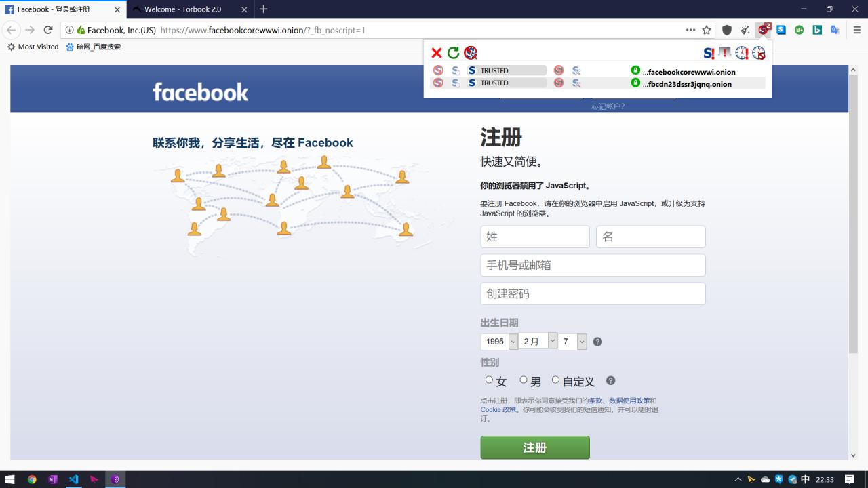
Task: Select TRUSTED preset for fbcdn23dssr3jqnq.onion
Action: [506, 83]
